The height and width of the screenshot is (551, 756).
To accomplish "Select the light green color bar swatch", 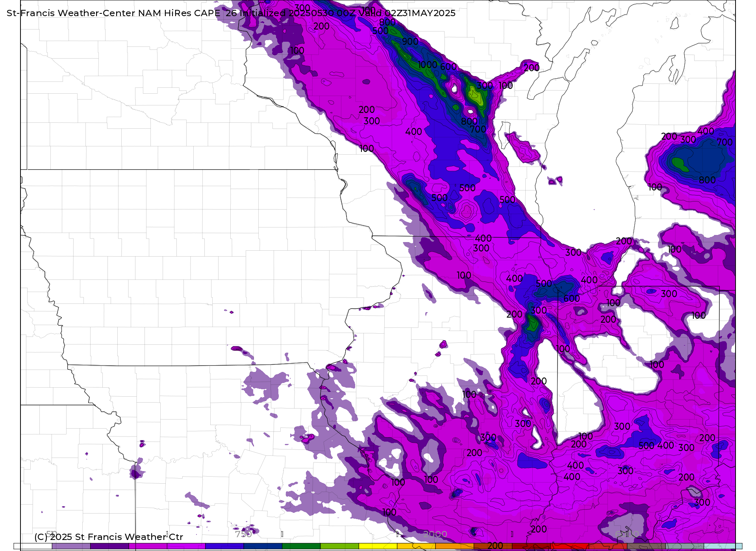I will (339, 546).
